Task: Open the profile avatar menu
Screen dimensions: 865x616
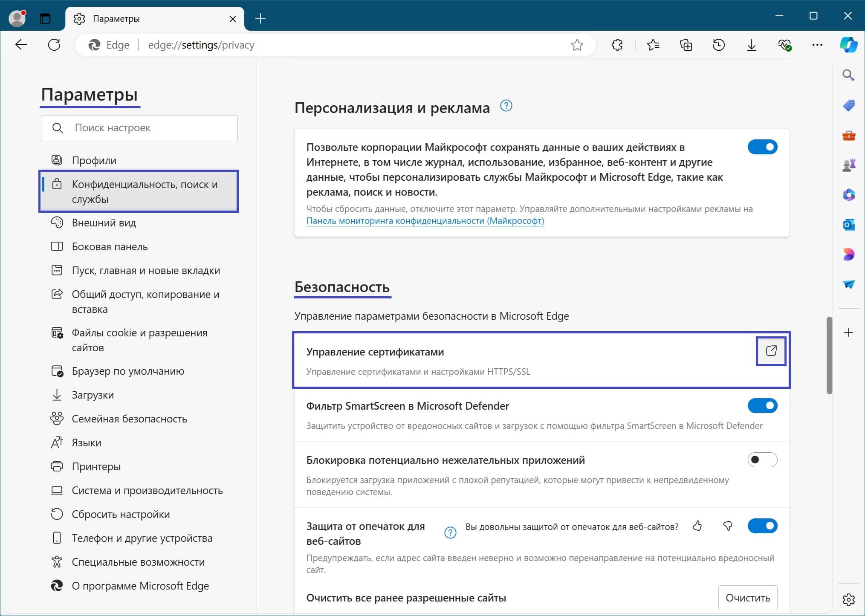Action: pyautogui.click(x=17, y=18)
